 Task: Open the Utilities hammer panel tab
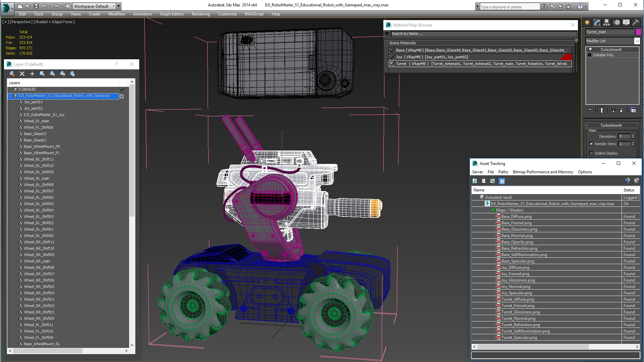636,22
